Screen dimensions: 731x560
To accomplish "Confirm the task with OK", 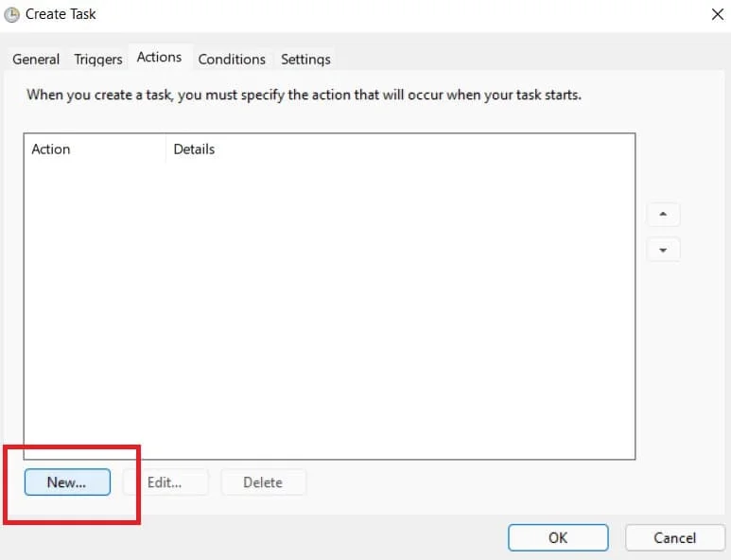I will (x=558, y=537).
